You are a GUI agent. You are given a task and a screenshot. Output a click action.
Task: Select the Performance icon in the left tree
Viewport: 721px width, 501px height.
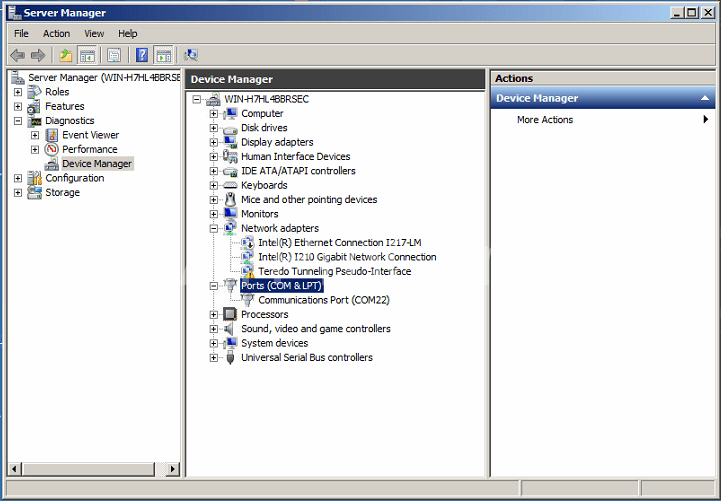tap(52, 149)
